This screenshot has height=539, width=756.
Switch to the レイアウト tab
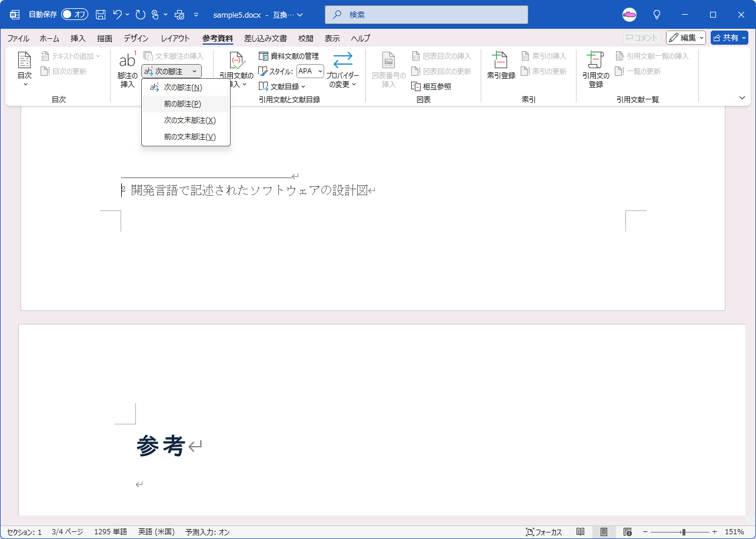(x=175, y=38)
